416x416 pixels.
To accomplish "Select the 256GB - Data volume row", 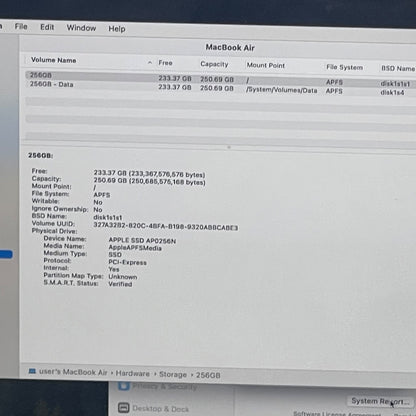I will pos(221,88).
